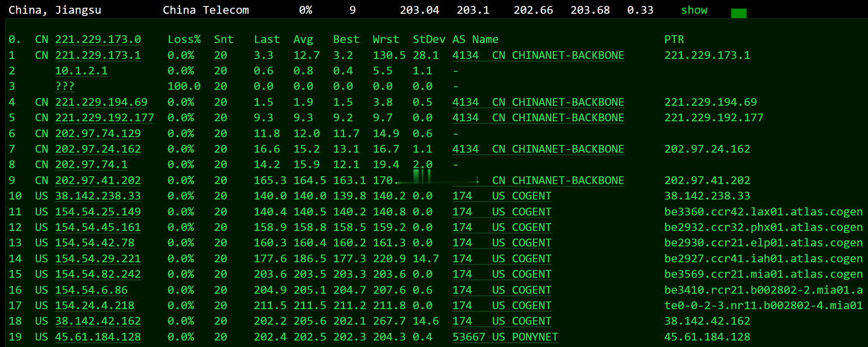Click summary StDev value 0.33

click(640, 10)
